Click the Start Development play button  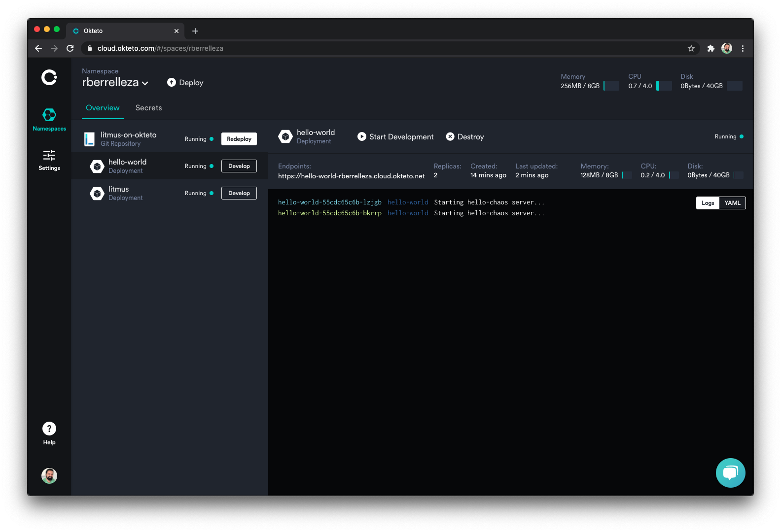coord(395,137)
